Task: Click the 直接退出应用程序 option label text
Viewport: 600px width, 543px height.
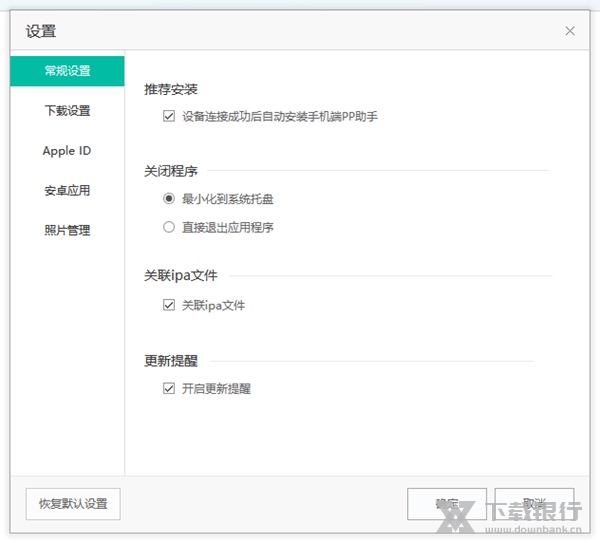Action: [x=227, y=227]
